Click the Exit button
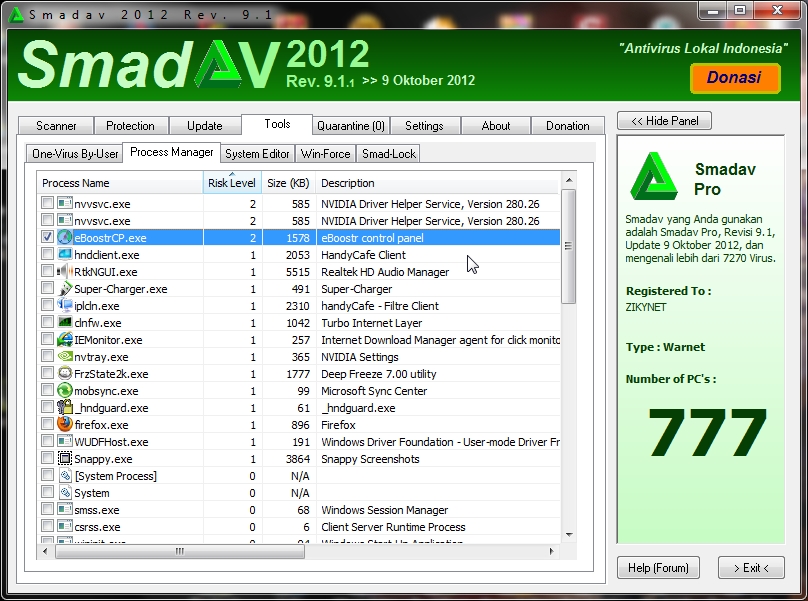The image size is (808, 601). click(751, 567)
